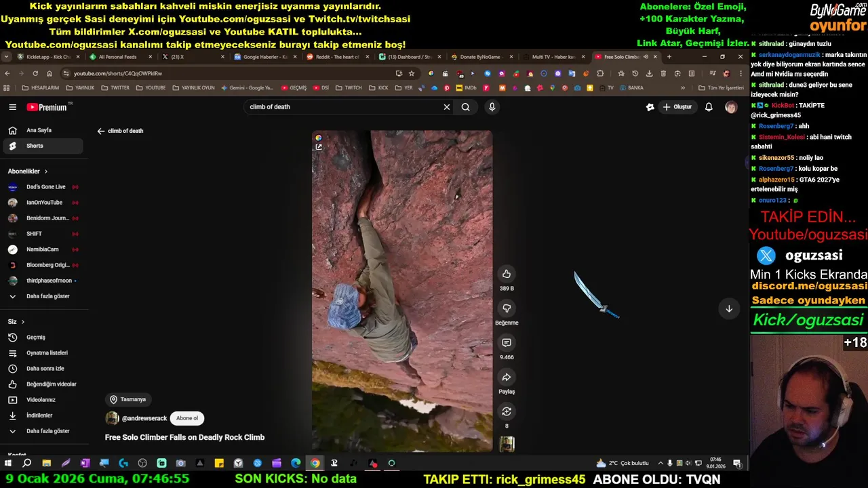This screenshot has height=488, width=868.
Task: Open İndirilenler in the sidebar
Action: (42, 415)
